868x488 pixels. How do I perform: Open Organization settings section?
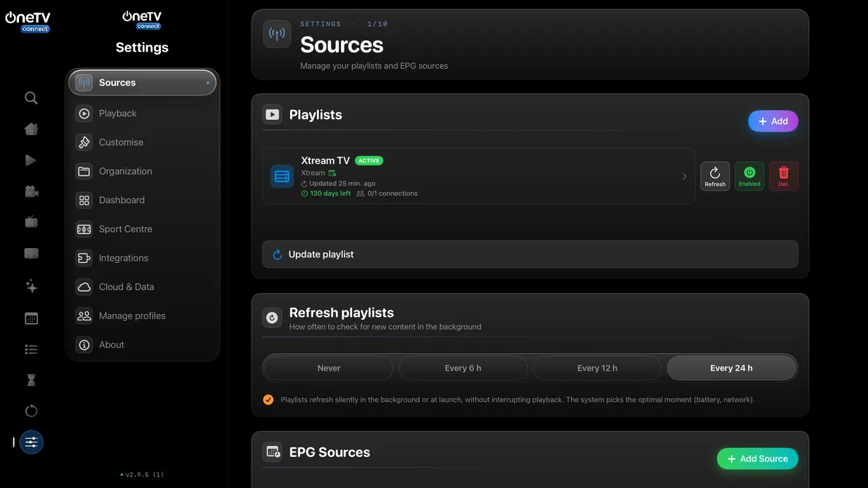click(142, 171)
